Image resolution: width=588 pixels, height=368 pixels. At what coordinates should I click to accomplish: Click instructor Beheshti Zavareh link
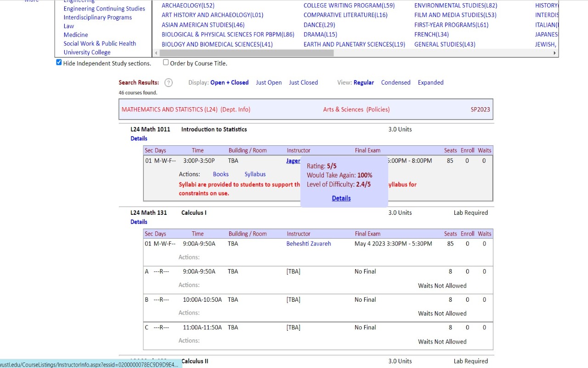(309, 244)
